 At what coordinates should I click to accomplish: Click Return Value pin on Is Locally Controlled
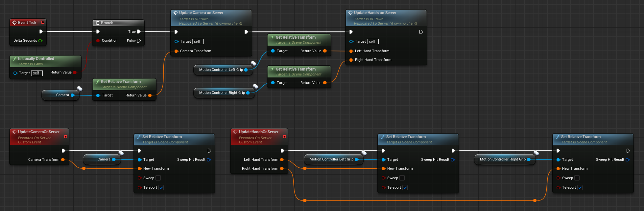(75, 73)
